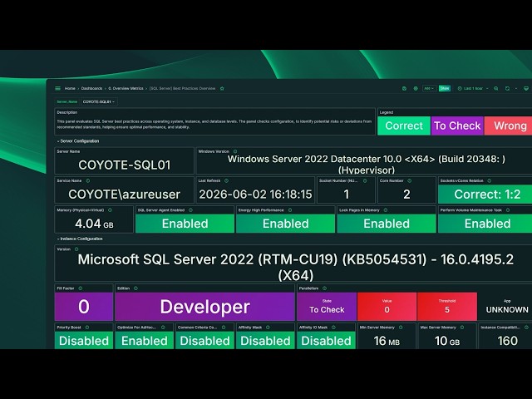Open the refresh interval dropdown arrow
532x399 pixels.
516,89
